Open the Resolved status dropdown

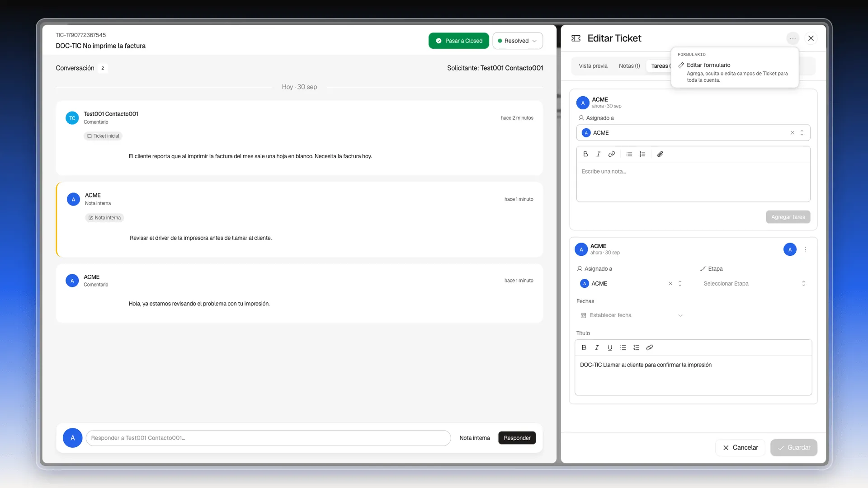[x=518, y=41]
